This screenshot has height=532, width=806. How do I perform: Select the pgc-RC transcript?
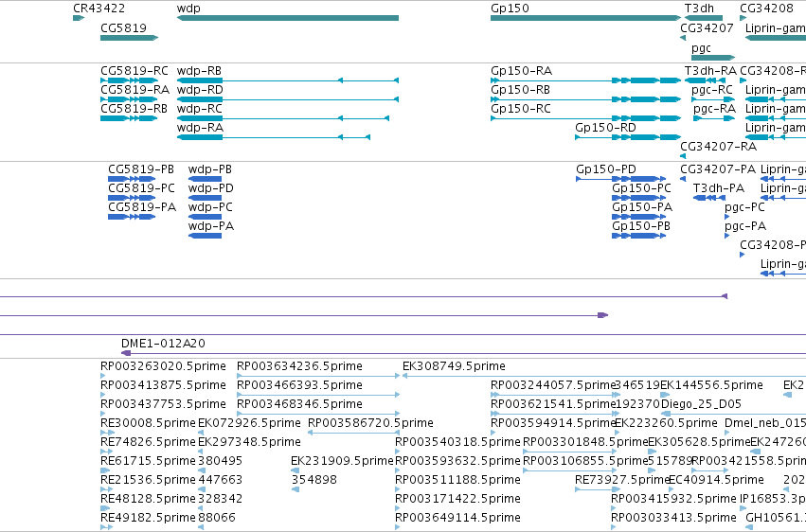[713, 99]
